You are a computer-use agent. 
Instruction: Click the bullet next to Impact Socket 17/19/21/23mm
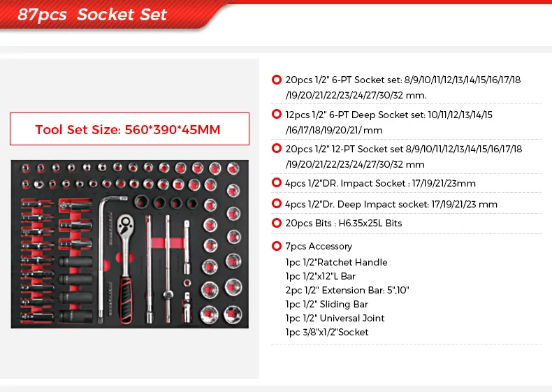click(x=277, y=182)
